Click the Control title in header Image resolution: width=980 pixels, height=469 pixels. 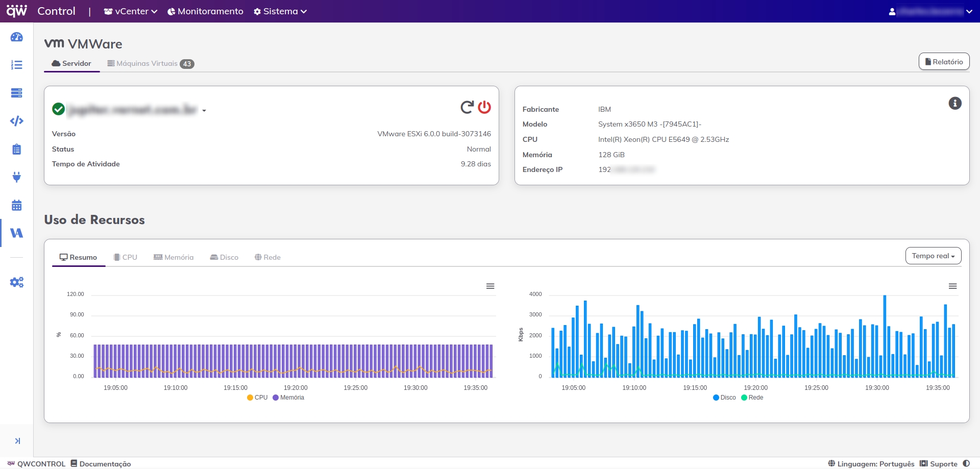(x=56, y=11)
